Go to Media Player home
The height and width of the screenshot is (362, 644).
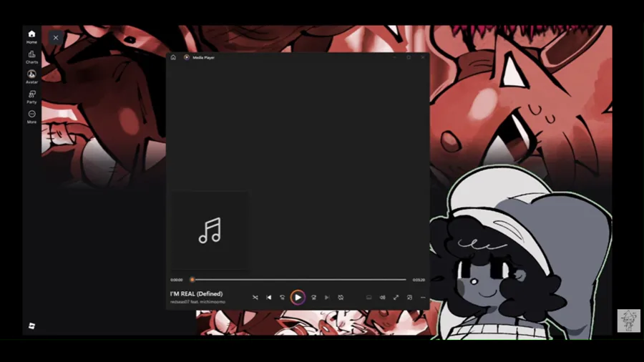coord(173,57)
